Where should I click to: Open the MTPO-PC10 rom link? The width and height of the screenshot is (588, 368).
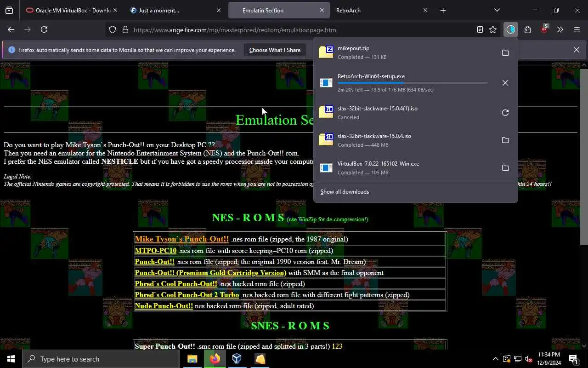coord(155,251)
